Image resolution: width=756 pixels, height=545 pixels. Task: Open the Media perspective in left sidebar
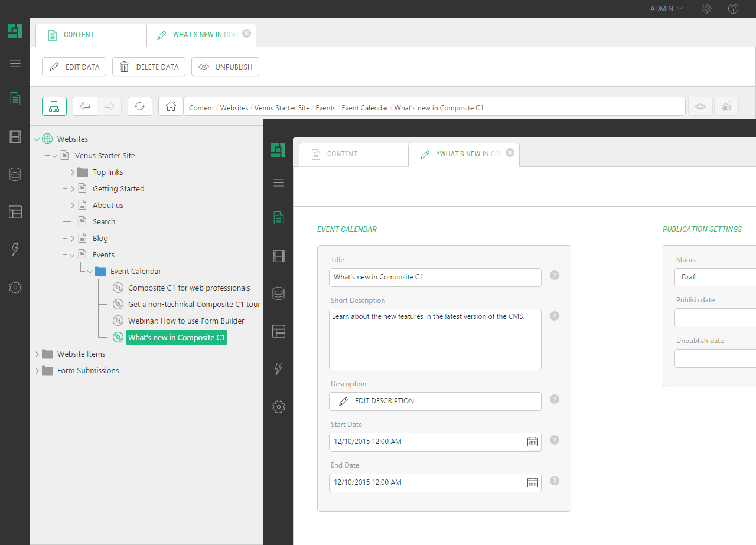pyautogui.click(x=15, y=137)
